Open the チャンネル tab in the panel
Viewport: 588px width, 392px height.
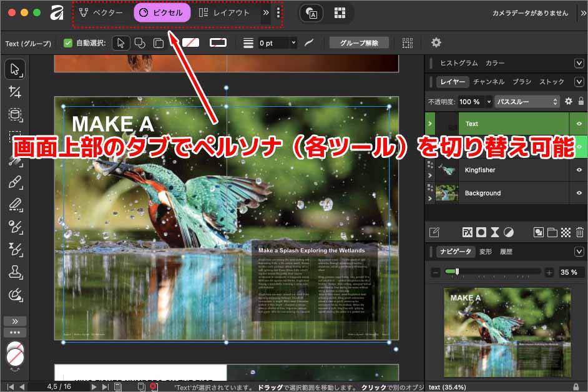[x=489, y=82]
